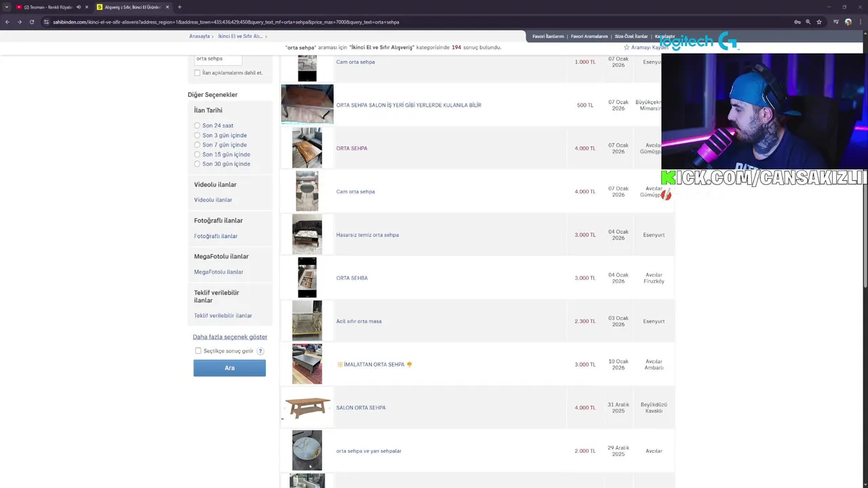Click the Anasayfa breadcrumb link
The height and width of the screenshot is (488, 868).
click(199, 36)
